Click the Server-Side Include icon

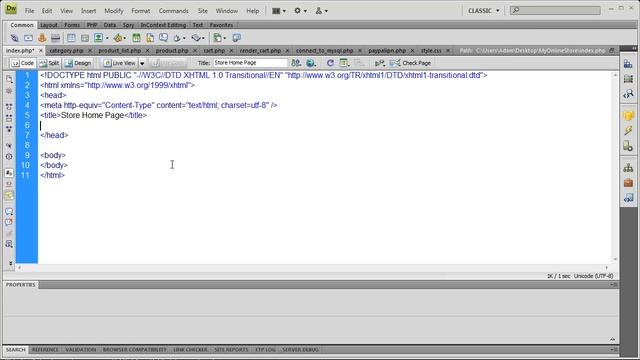point(150,38)
